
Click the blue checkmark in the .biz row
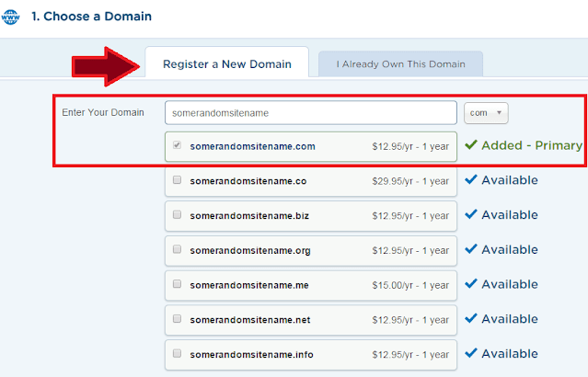click(x=471, y=214)
